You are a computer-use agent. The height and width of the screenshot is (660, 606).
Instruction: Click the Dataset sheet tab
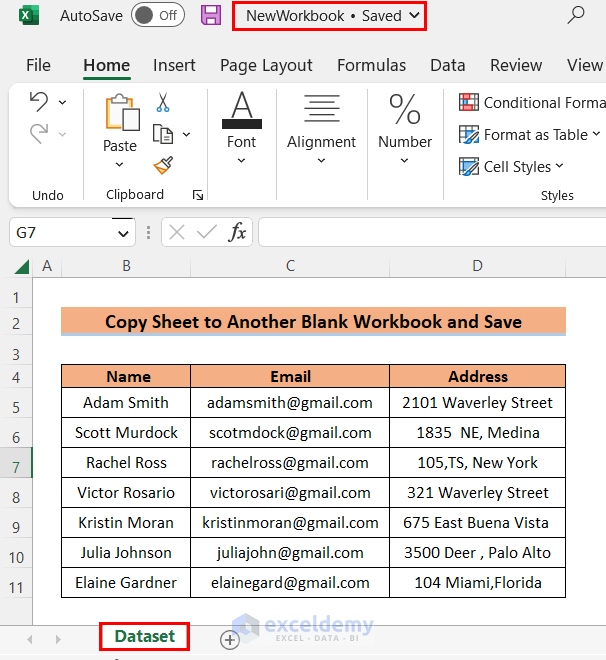(145, 636)
